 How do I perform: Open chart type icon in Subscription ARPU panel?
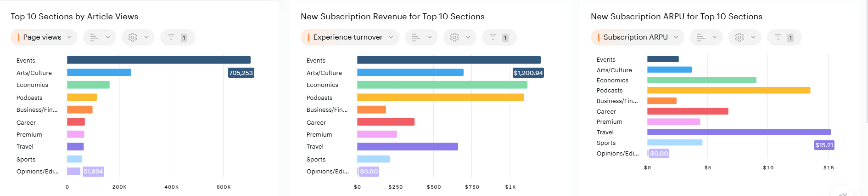click(x=701, y=37)
